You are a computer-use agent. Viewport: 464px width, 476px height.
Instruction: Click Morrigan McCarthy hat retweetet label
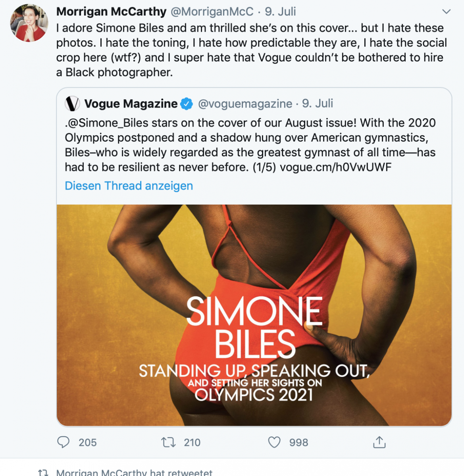134,472
